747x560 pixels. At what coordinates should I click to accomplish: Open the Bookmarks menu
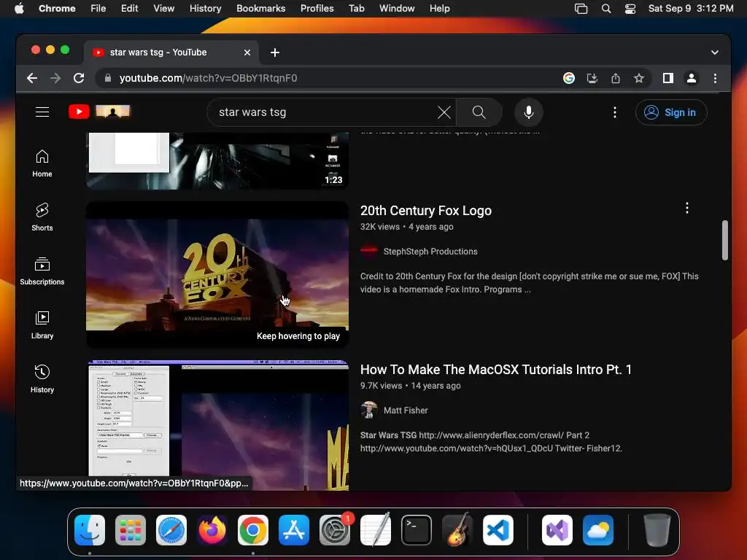260,9
